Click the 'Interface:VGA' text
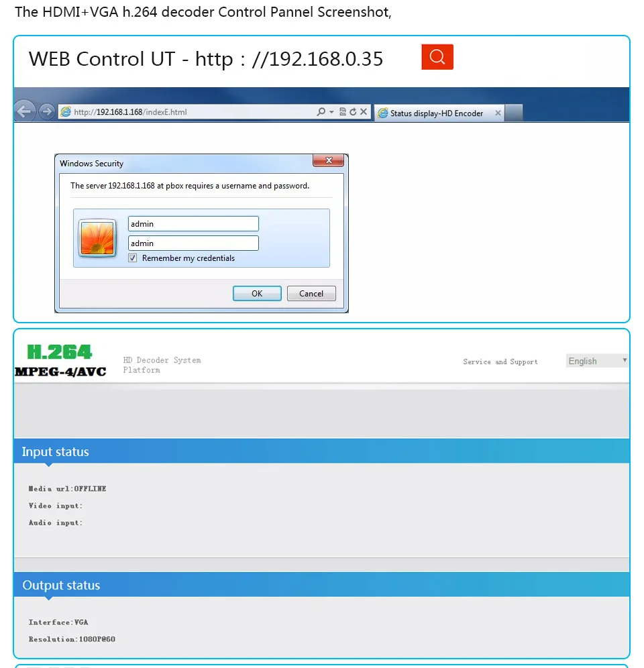This screenshot has height=668, width=644. (58, 622)
